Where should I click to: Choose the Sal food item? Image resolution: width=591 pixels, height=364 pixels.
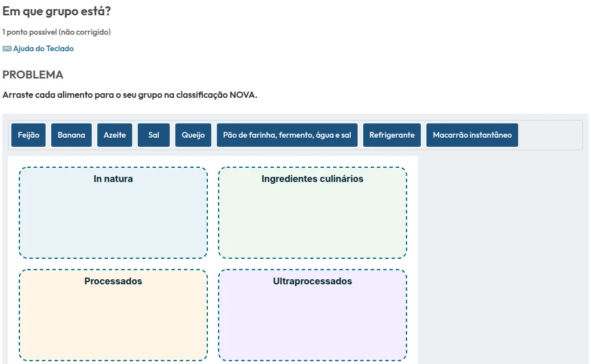tap(153, 135)
